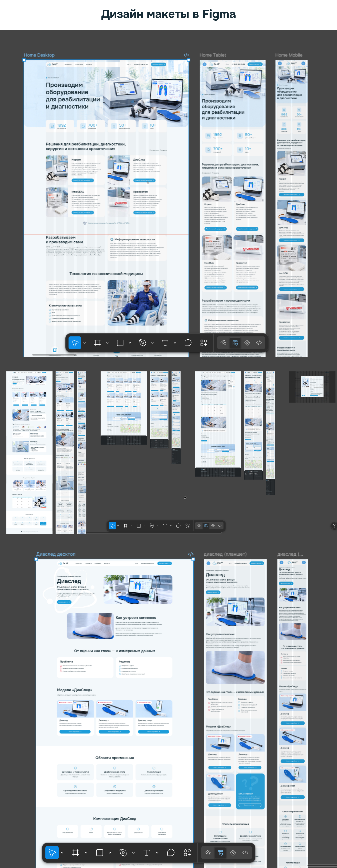337x868 pixels.
Task: Select the Frame tool in the toolbar over Диаслед десктоп
Action: coord(76,853)
